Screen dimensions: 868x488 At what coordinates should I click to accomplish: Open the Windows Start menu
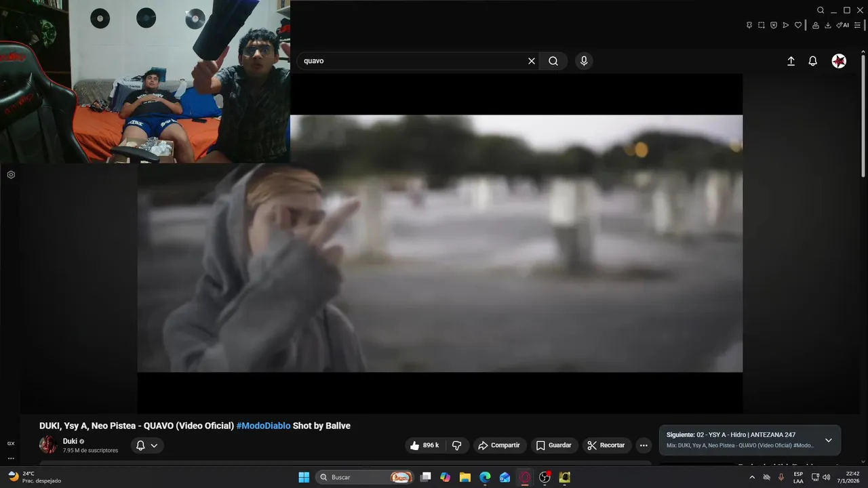click(x=304, y=477)
